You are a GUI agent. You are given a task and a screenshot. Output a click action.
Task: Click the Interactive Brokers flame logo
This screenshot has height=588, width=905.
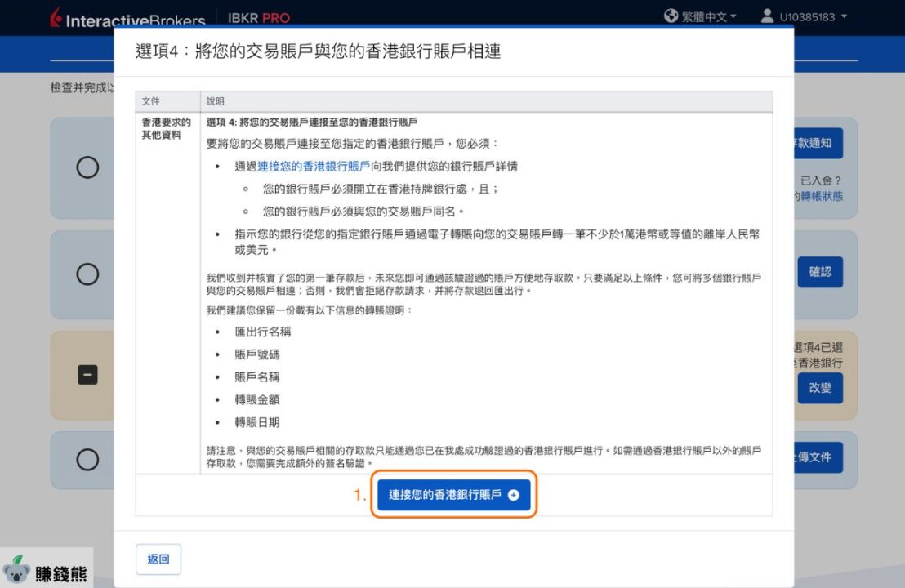click(56, 16)
